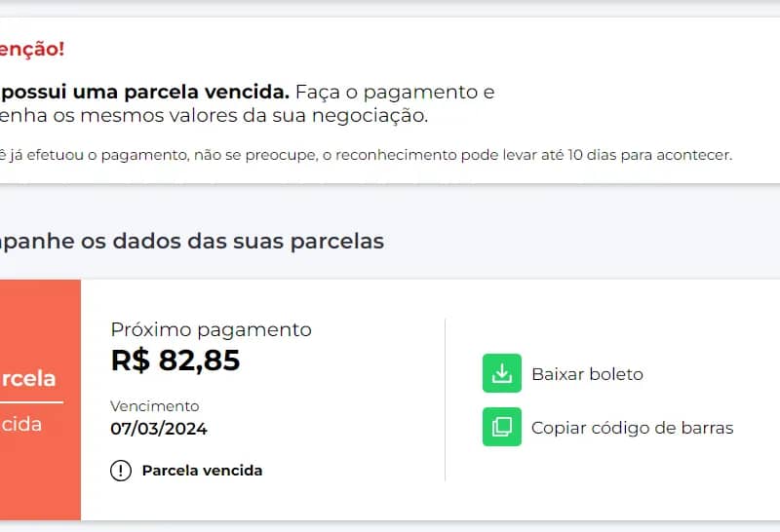Image resolution: width=780 pixels, height=532 pixels.
Task: Click the 'Faça o pagamento e' text
Action: tap(395, 93)
